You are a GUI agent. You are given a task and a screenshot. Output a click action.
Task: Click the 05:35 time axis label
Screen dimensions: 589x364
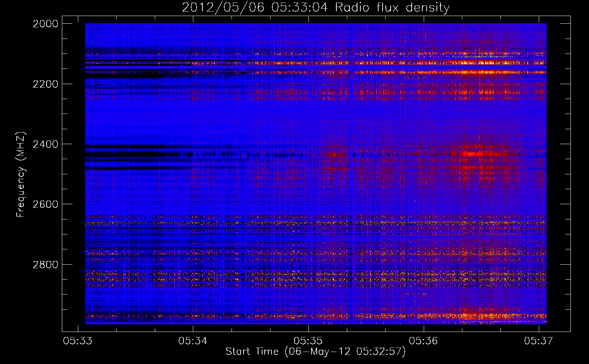(308, 341)
